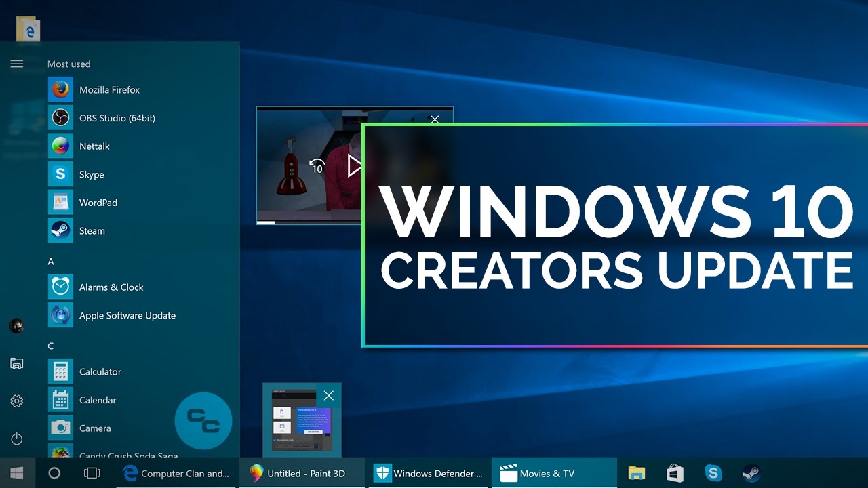
Task: Click Apple Software Update label text
Action: [x=127, y=315]
